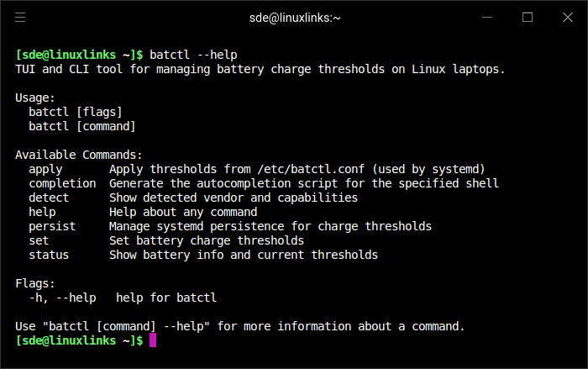Click the 'set' command name
588x369 pixels.
point(39,240)
